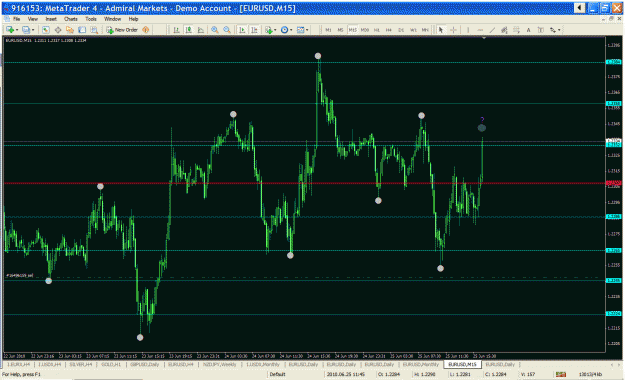The image size is (625, 380).
Task: Switch to the W1 timeframe
Action: [x=413, y=30]
